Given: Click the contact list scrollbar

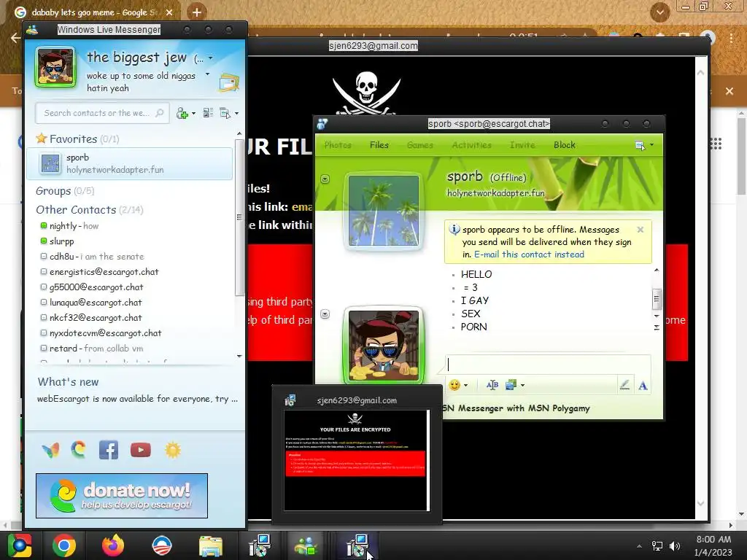Looking at the screenshot, I should point(239,217).
